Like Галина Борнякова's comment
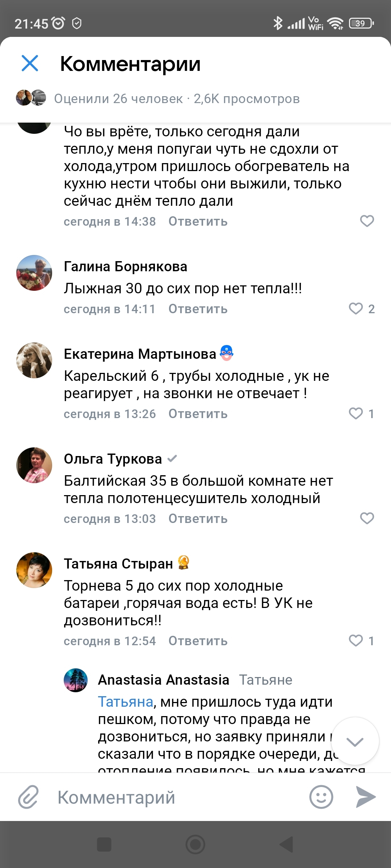 click(x=356, y=309)
